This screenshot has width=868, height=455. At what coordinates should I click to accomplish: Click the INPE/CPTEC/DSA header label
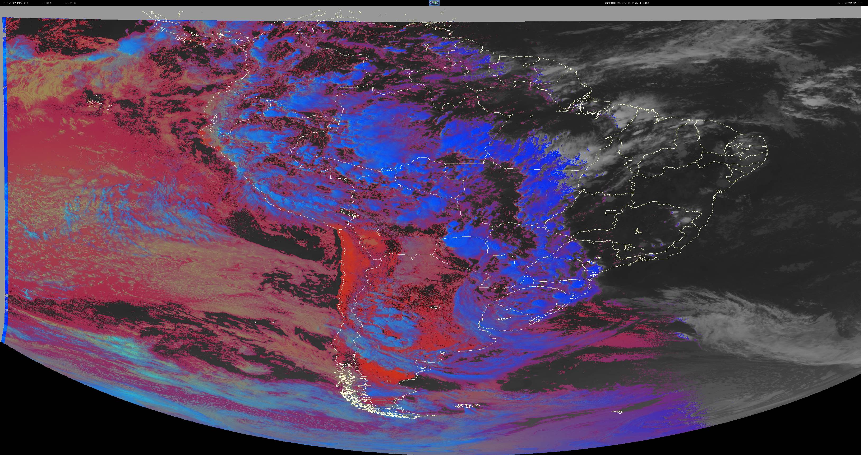point(16,3)
